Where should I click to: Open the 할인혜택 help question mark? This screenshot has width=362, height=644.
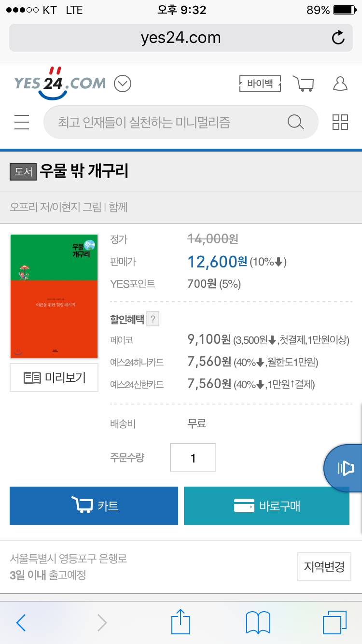pyautogui.click(x=153, y=319)
